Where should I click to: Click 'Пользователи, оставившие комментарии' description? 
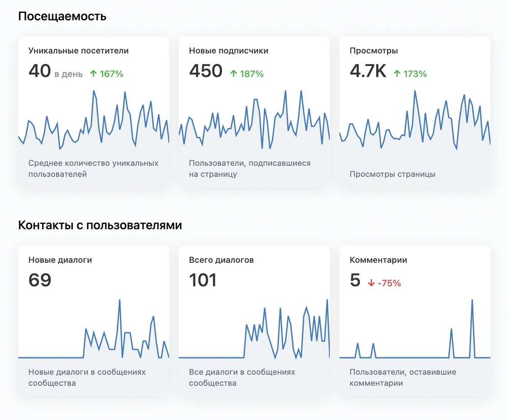(x=403, y=377)
